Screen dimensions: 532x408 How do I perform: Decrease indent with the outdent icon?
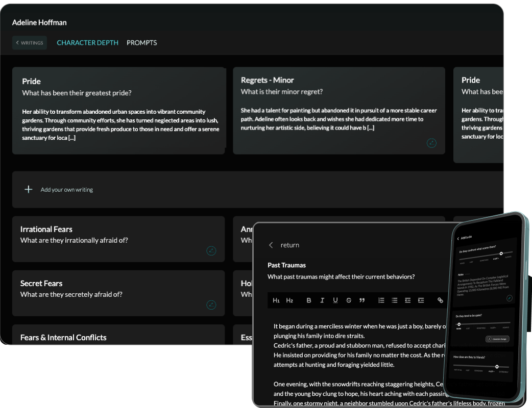[408, 300]
